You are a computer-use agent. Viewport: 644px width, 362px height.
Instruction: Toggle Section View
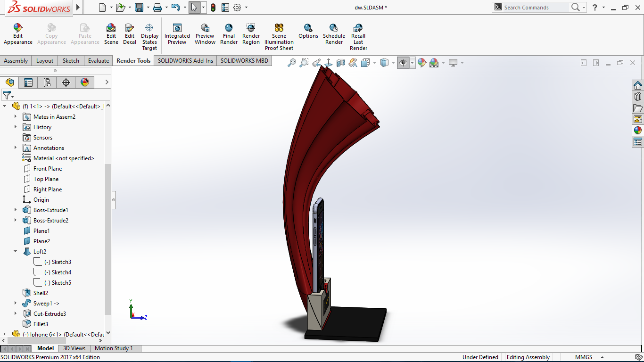pos(341,63)
